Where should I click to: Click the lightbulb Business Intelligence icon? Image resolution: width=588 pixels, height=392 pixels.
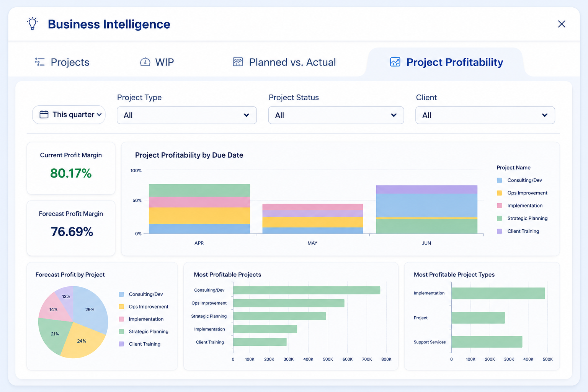pyautogui.click(x=33, y=24)
